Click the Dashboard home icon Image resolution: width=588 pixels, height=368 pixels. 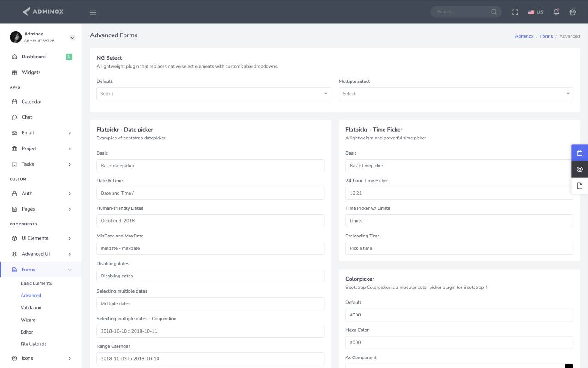[14, 57]
